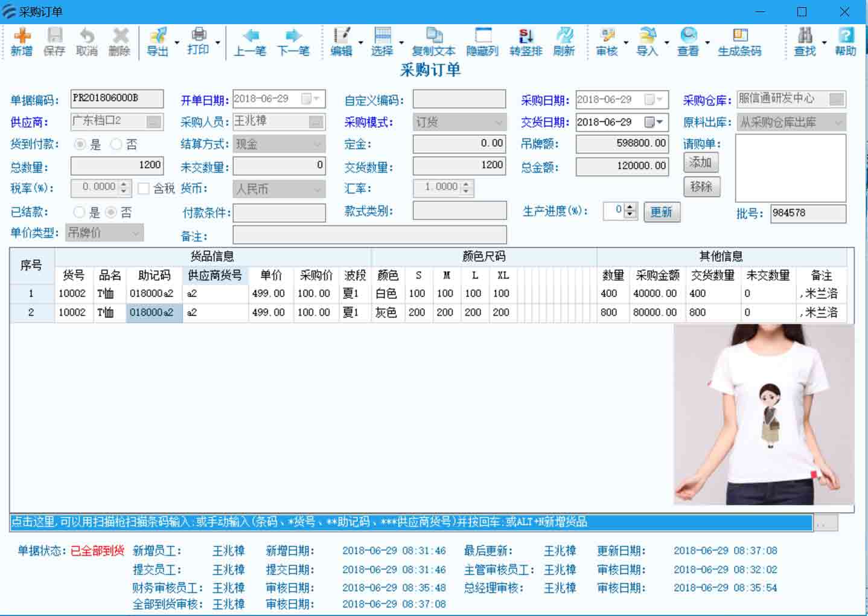The height and width of the screenshot is (616, 868).
Task: Click 采购金额 column header
Action: [x=657, y=275]
